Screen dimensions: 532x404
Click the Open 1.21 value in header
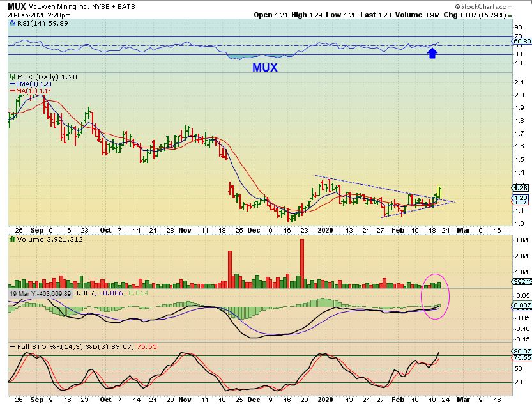[271, 15]
